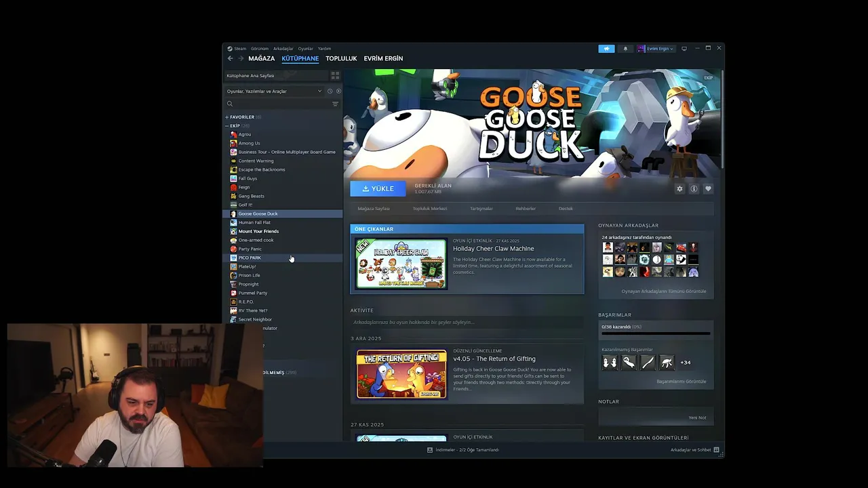Select Agrou game icon
This screenshot has height=488, width=868.
point(234,134)
